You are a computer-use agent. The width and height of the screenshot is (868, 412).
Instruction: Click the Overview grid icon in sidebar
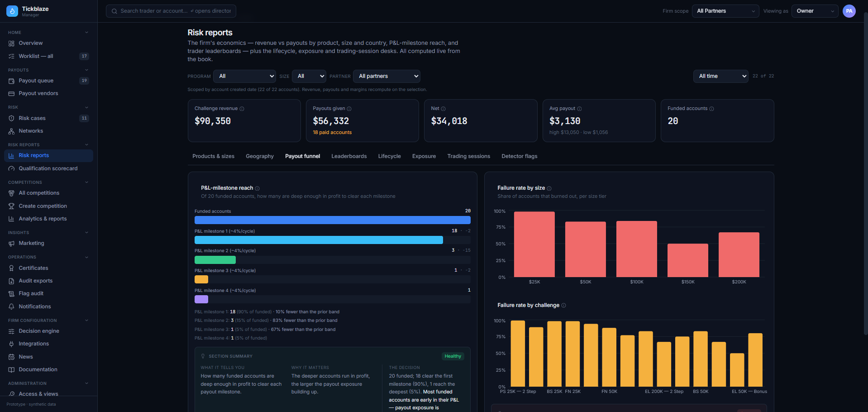point(11,43)
